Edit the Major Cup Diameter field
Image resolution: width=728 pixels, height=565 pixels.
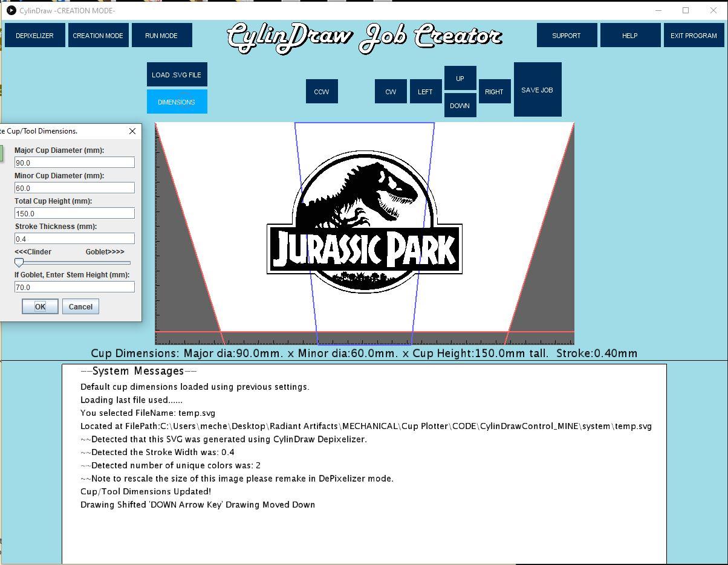(74, 163)
